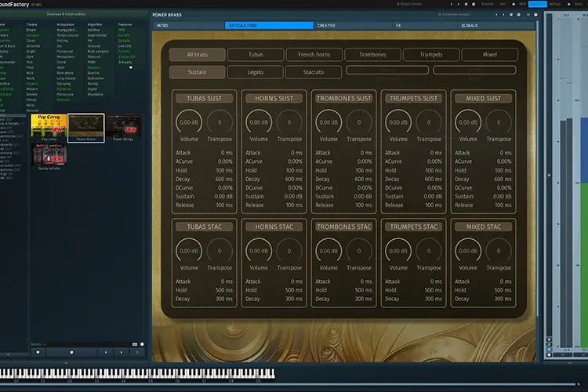Image resolution: width=588 pixels, height=392 pixels.
Task: Select the Power Strings instrument thumbnail
Action: click(123, 126)
